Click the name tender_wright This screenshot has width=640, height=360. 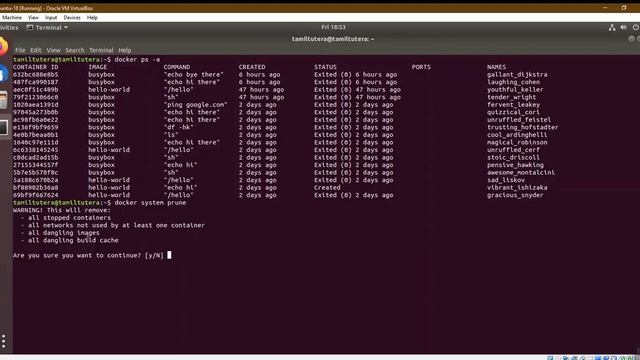[511, 97]
